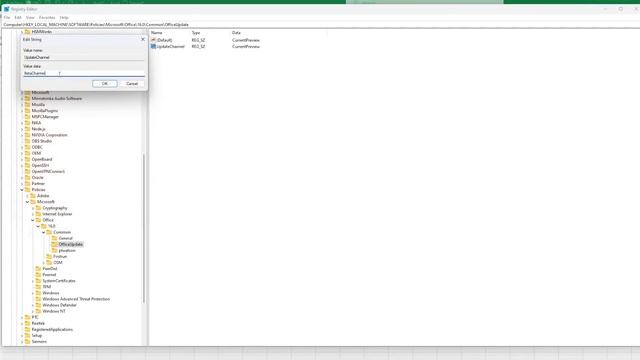
Task: Expand the OSM key
Action: pyautogui.click(x=44, y=262)
